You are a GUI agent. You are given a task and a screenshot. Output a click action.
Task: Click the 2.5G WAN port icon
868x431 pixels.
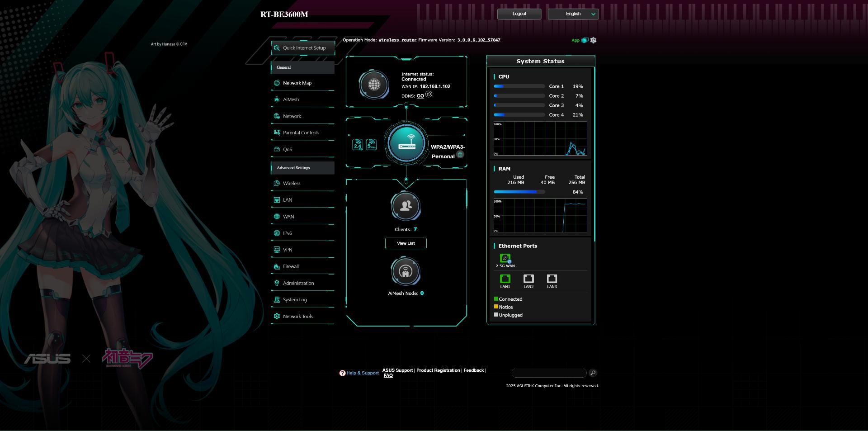click(505, 258)
